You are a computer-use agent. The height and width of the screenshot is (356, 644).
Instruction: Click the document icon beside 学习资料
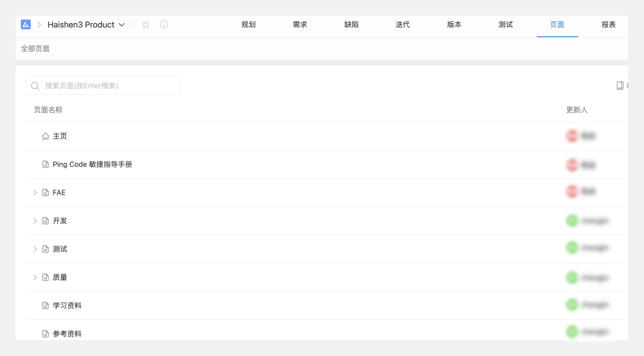coord(45,306)
